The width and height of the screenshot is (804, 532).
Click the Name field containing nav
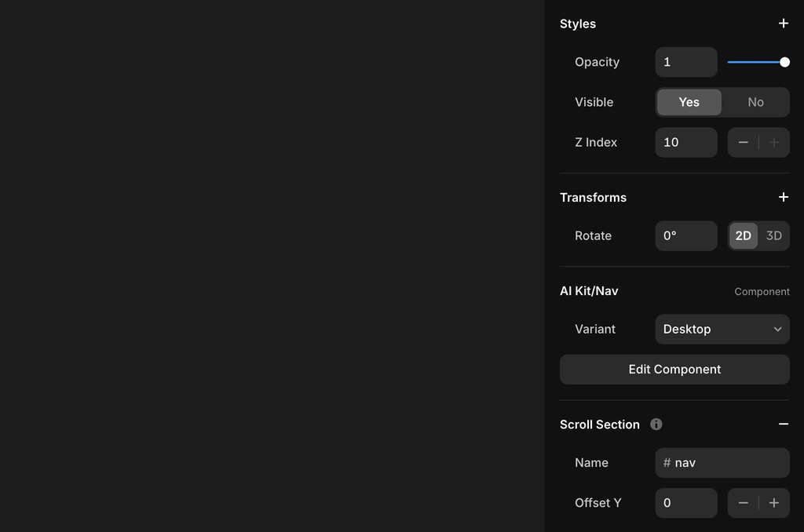[722, 463]
